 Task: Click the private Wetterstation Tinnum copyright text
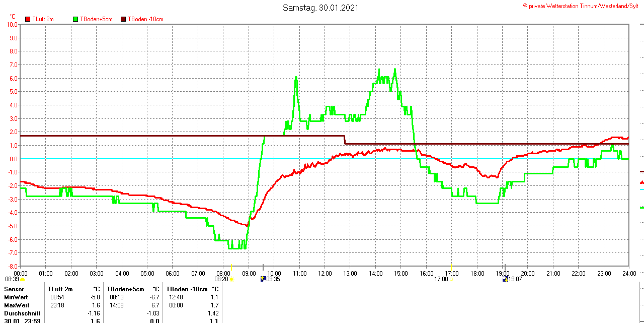point(583,6)
